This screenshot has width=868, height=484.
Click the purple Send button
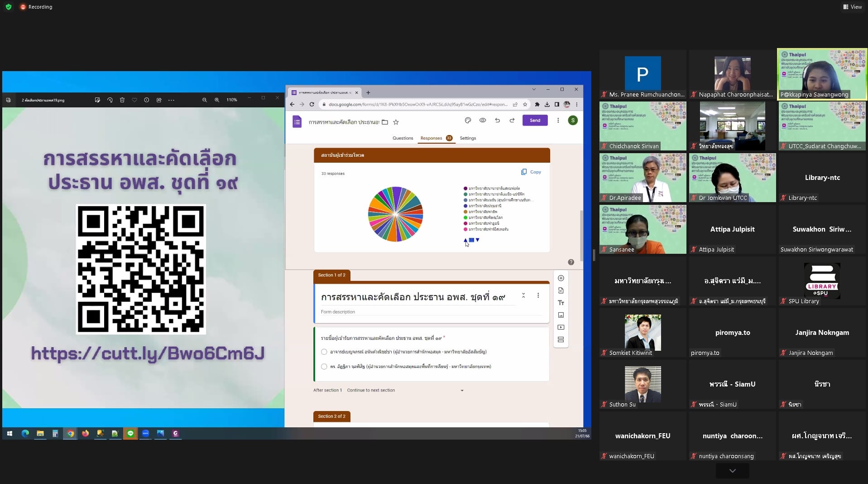[535, 121]
